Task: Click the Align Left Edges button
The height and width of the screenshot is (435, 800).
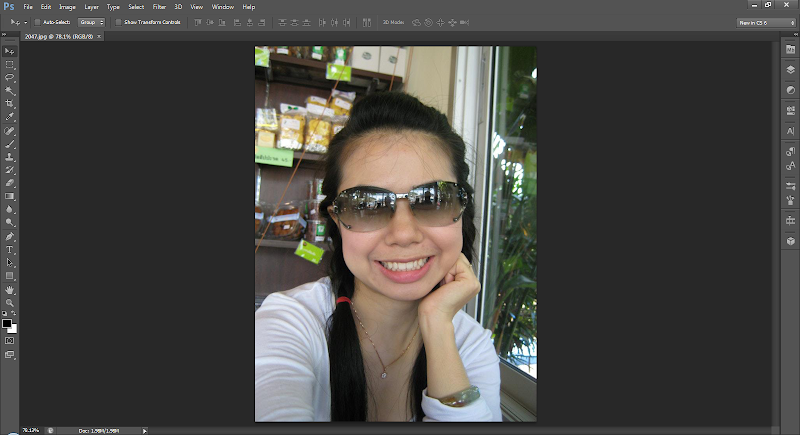Action: click(237, 22)
